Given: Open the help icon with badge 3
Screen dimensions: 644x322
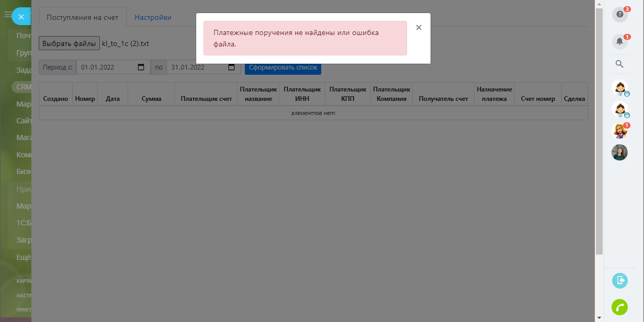Looking at the screenshot, I should coord(620,14).
